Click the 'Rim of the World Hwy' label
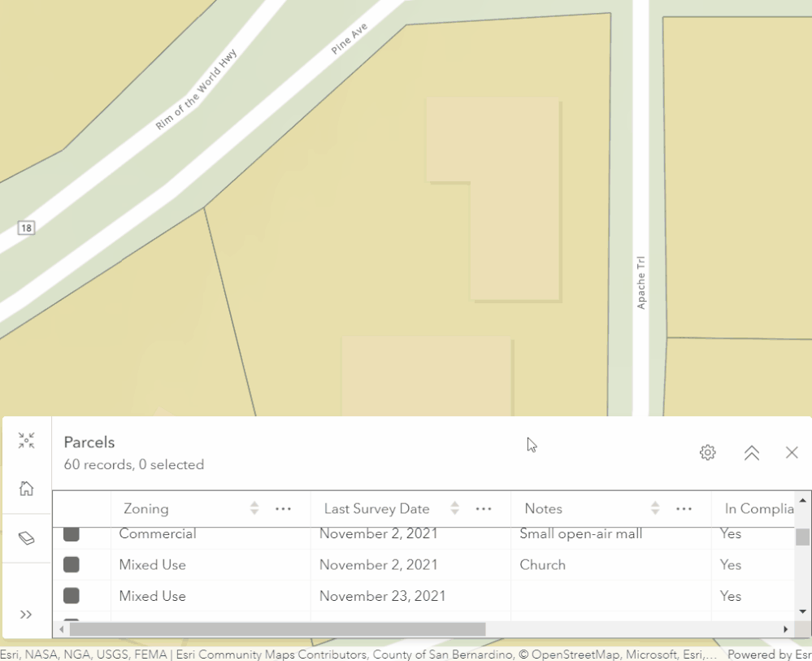 point(196,89)
